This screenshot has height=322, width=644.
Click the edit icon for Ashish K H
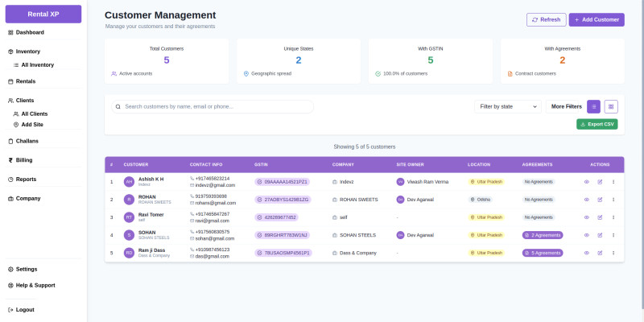click(600, 182)
